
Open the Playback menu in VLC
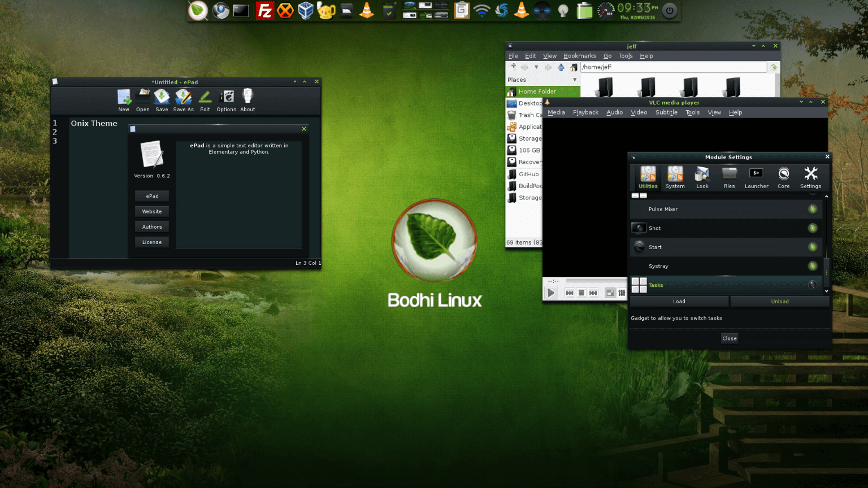(x=585, y=112)
